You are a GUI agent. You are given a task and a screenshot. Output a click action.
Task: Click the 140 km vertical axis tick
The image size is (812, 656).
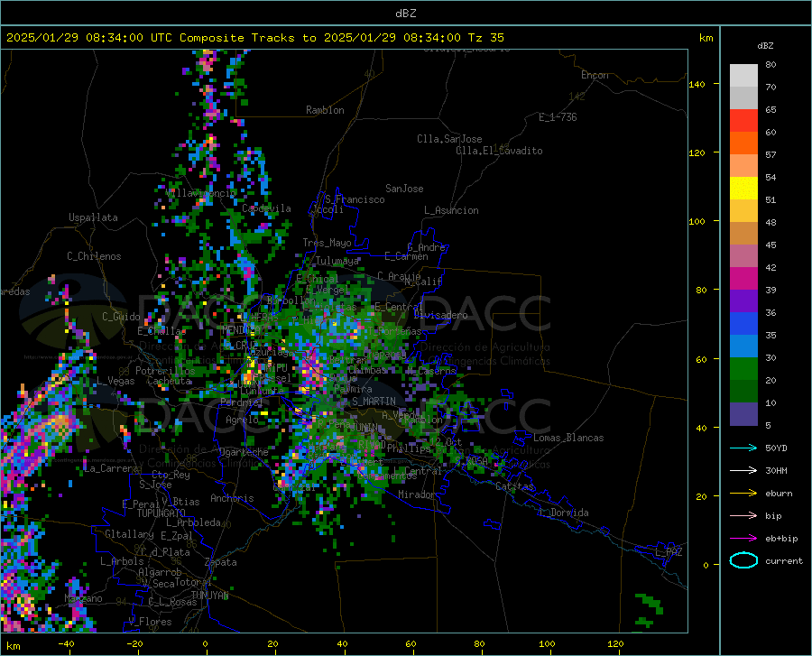tap(697, 84)
